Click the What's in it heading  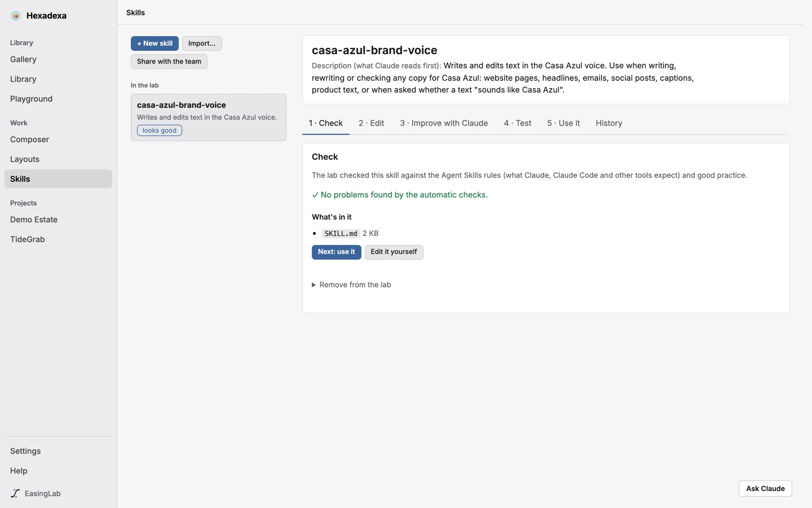coord(332,217)
